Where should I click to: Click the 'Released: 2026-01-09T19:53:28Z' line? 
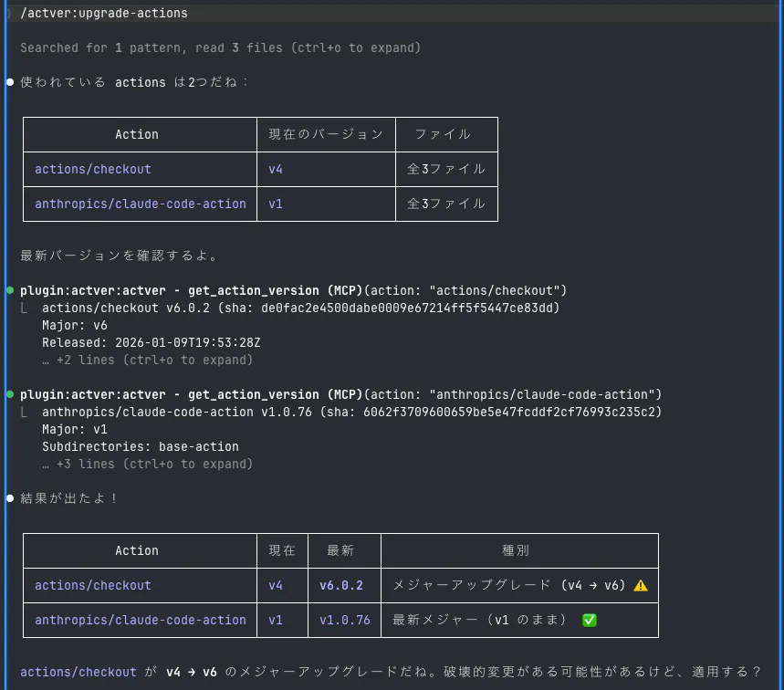pyautogui.click(x=151, y=343)
